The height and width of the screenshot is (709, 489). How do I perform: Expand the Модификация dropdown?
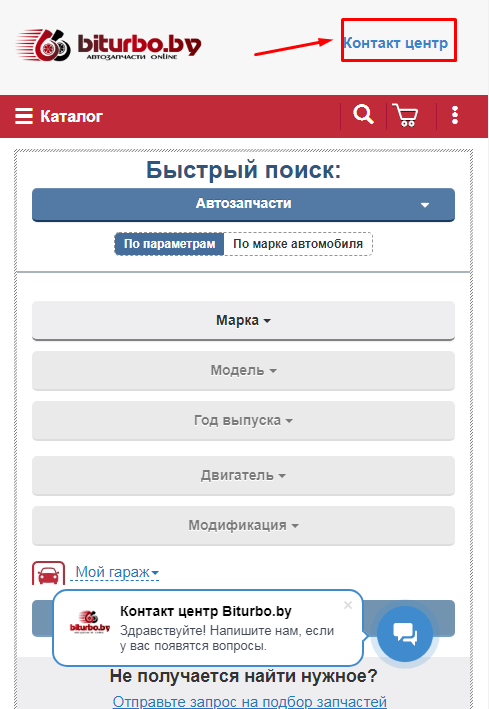click(243, 525)
